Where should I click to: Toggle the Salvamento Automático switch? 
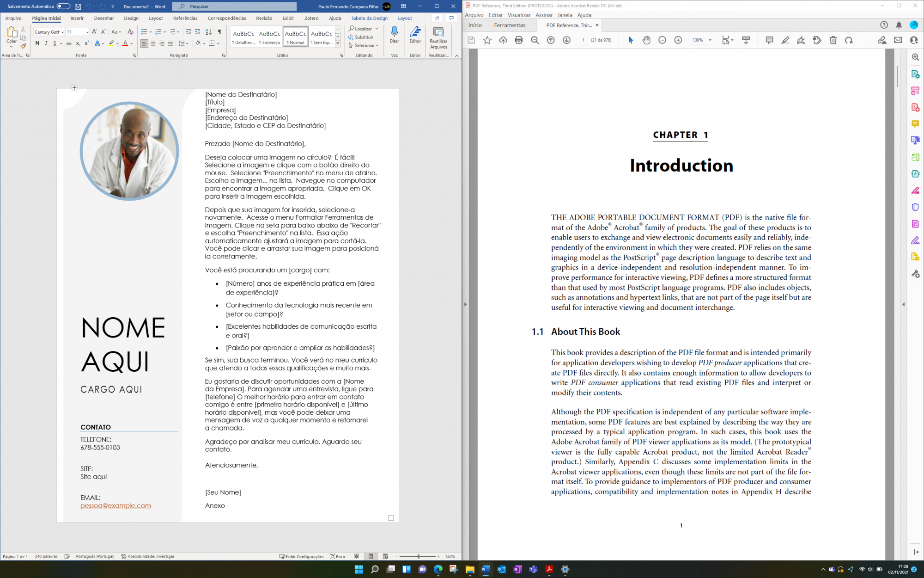point(63,6)
